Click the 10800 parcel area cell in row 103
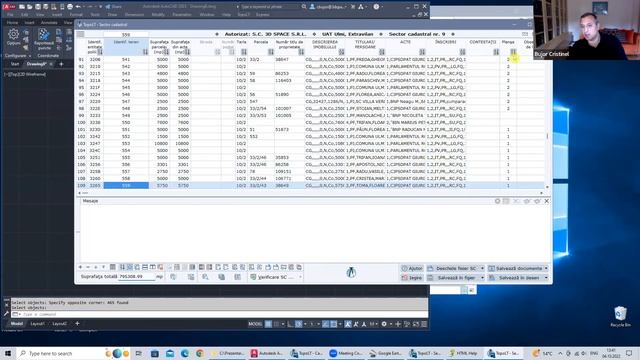The height and width of the screenshot is (360, 640). pyautogui.click(x=160, y=144)
